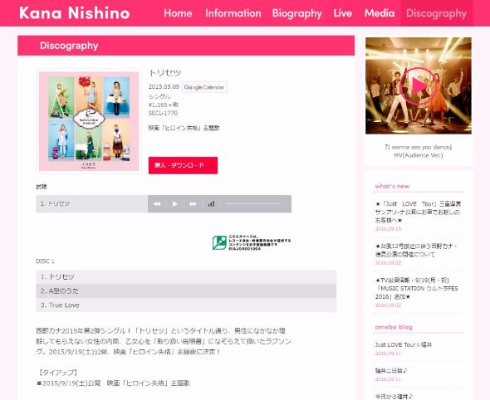Screen dimensions: 490x400
Task: Adjust the audio player progress slider
Action: pyautogui.click(x=253, y=203)
